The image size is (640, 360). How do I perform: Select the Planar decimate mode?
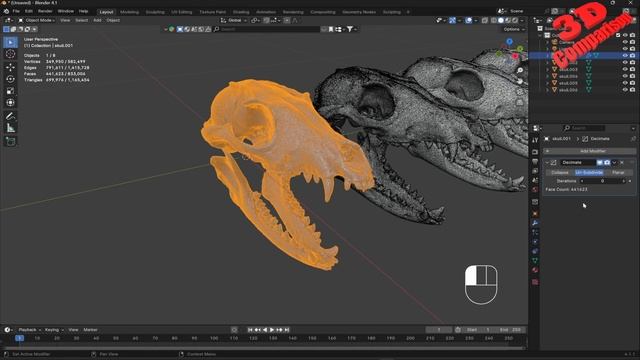point(618,172)
